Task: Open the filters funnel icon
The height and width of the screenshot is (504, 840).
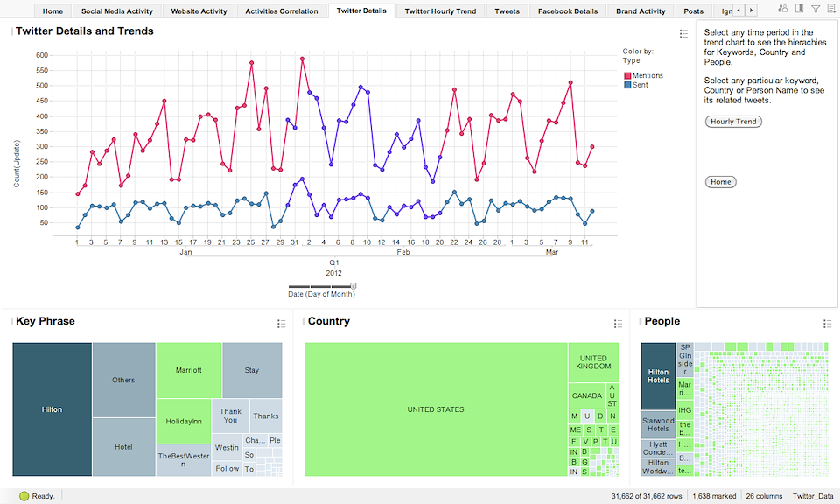Action: pyautogui.click(x=815, y=9)
